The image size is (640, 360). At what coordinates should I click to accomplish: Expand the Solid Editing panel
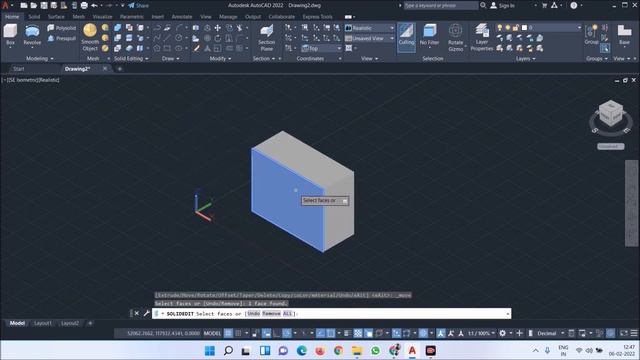point(131,58)
